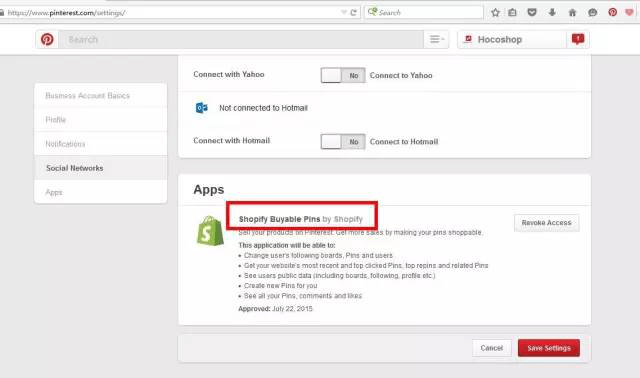The image size is (640, 378).
Task: Click 'Create new Pins for you' permission
Action: [280, 285]
